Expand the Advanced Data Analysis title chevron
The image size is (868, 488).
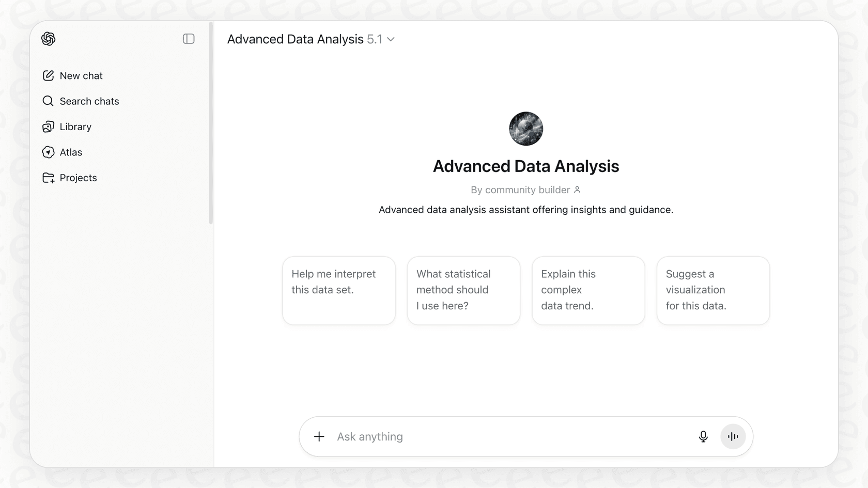pos(391,39)
